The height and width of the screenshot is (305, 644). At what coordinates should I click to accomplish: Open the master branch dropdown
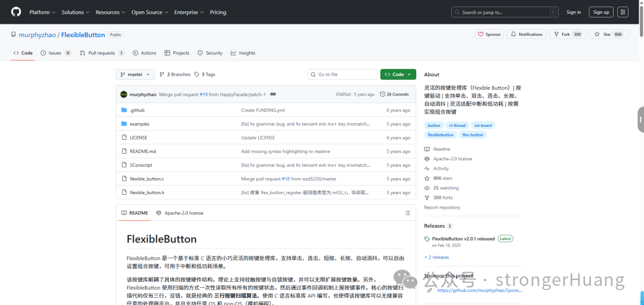tap(135, 74)
